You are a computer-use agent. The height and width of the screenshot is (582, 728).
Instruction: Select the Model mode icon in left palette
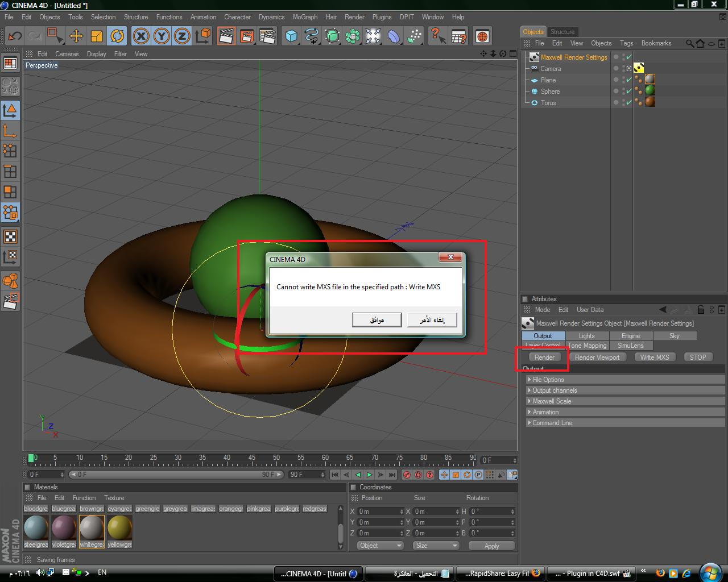[x=10, y=110]
